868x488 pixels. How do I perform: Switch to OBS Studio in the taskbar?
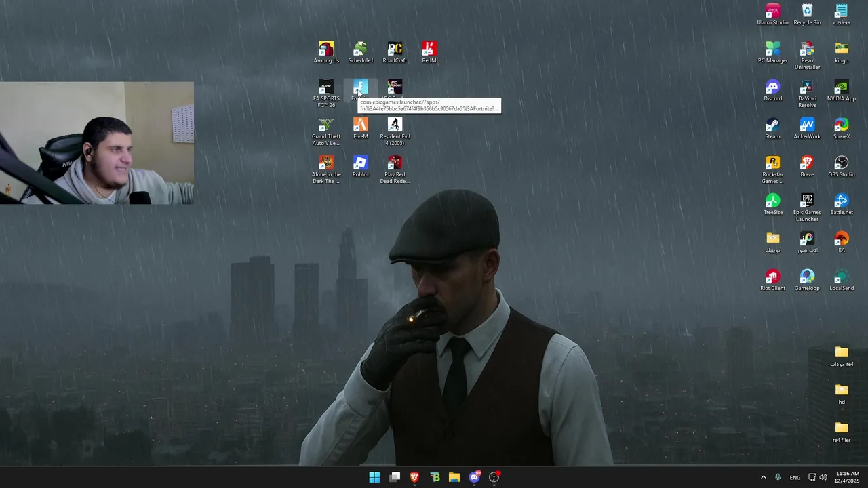coord(494,477)
